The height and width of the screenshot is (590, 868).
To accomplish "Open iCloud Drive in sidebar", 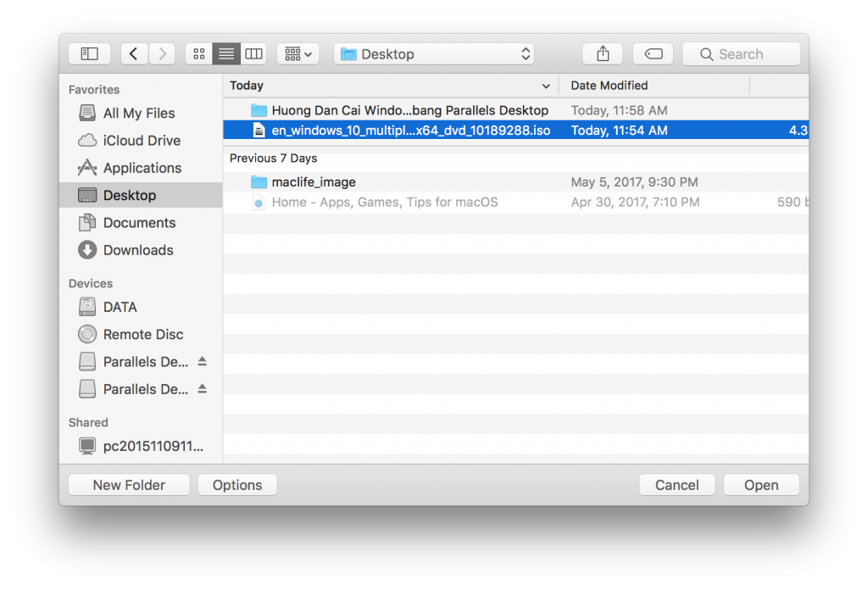I will pyautogui.click(x=141, y=141).
